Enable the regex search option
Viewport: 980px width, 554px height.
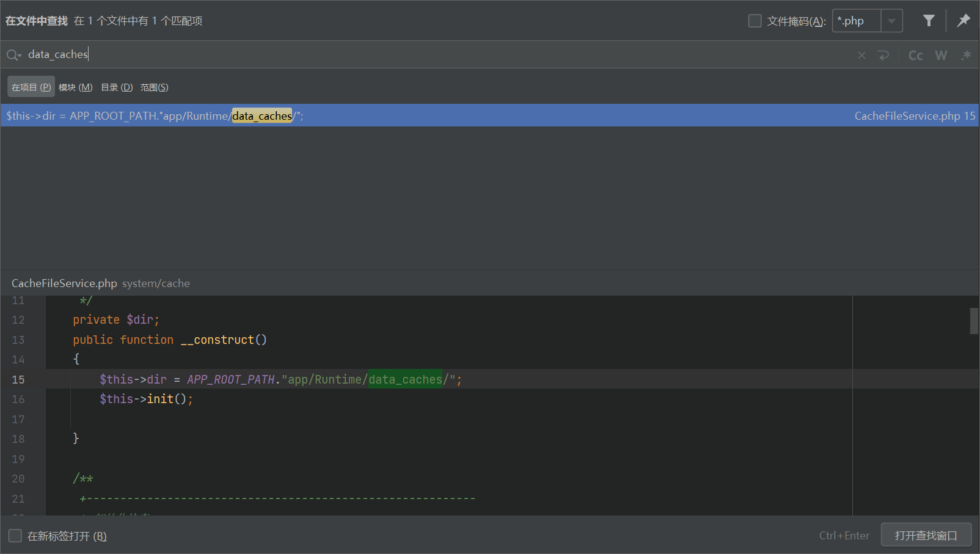tap(966, 55)
